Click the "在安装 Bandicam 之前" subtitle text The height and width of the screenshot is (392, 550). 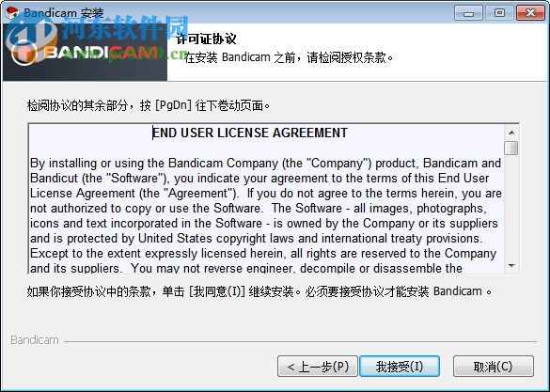click(289, 57)
